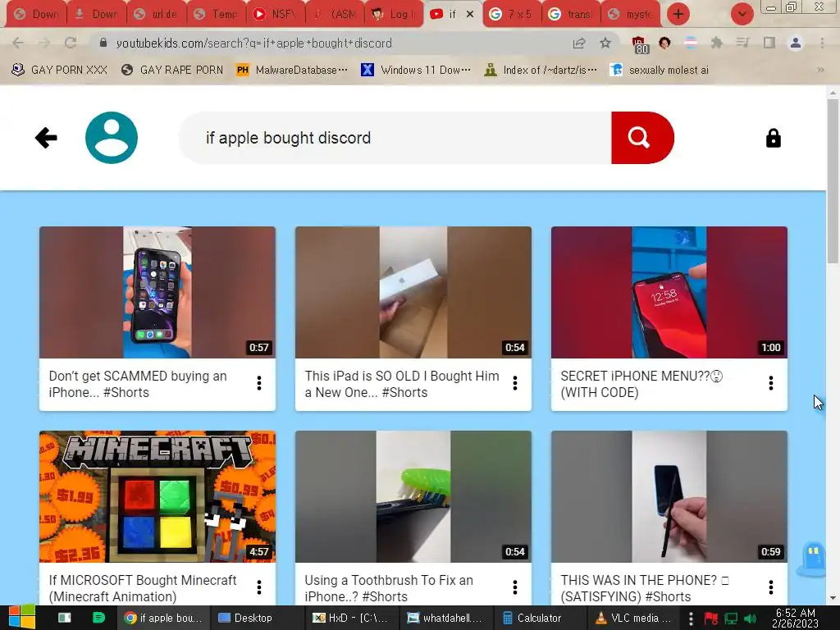The width and height of the screenshot is (840, 630).
Task: Open the Chrome profile icon
Action: click(796, 43)
